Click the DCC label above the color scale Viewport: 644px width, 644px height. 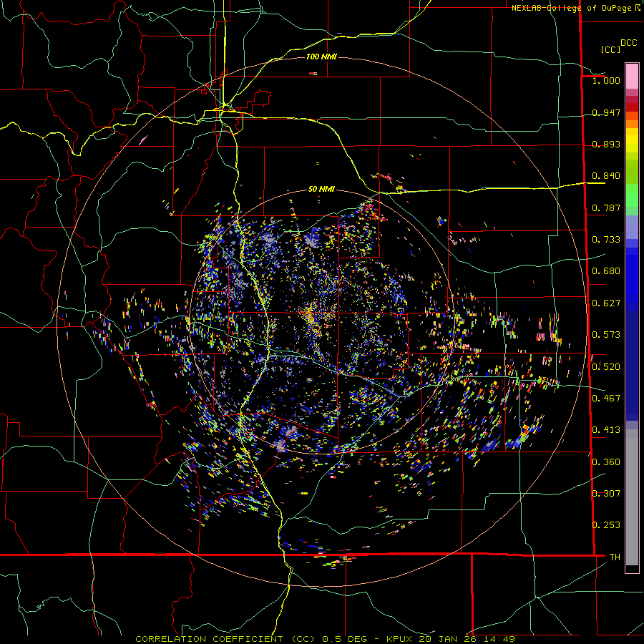coord(628,43)
